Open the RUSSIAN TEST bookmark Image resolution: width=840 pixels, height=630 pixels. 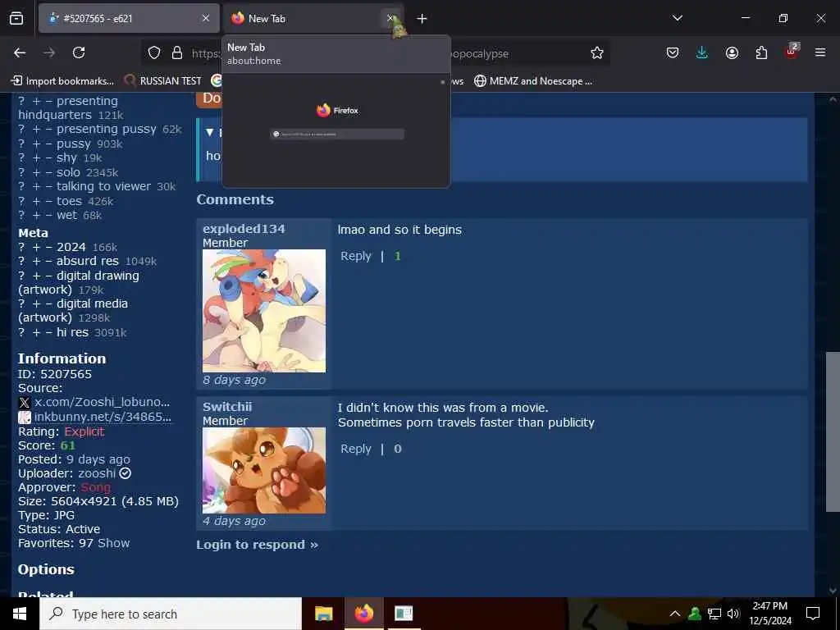163,81
